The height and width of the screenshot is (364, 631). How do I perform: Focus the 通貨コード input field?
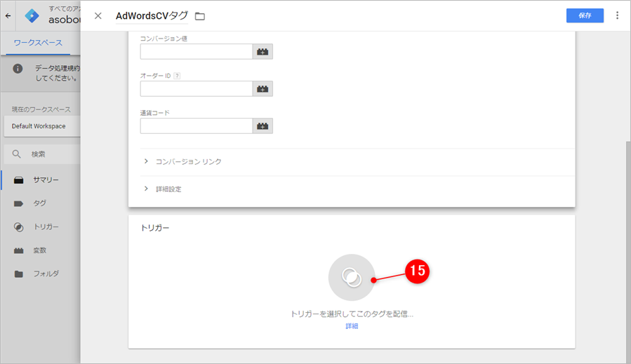coord(197,126)
